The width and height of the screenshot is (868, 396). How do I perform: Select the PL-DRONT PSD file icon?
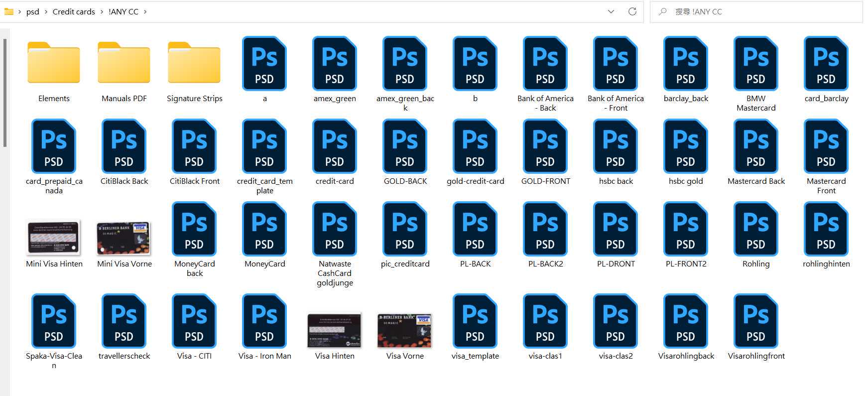[616, 229]
